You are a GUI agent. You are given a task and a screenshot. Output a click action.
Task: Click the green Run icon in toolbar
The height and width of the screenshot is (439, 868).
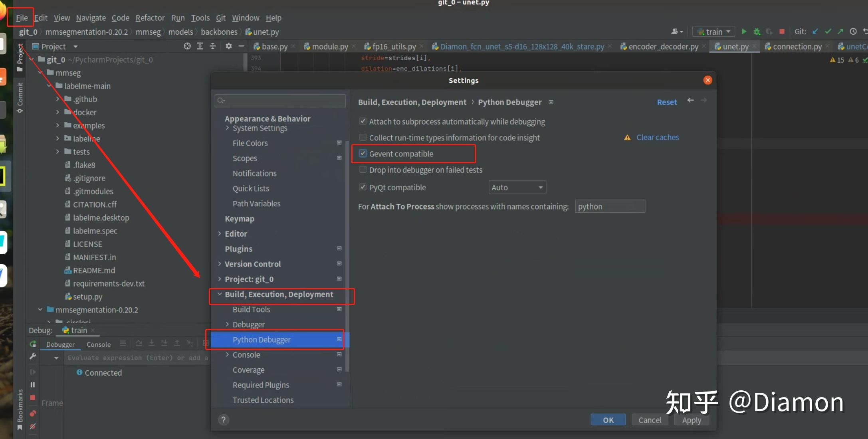(x=744, y=31)
